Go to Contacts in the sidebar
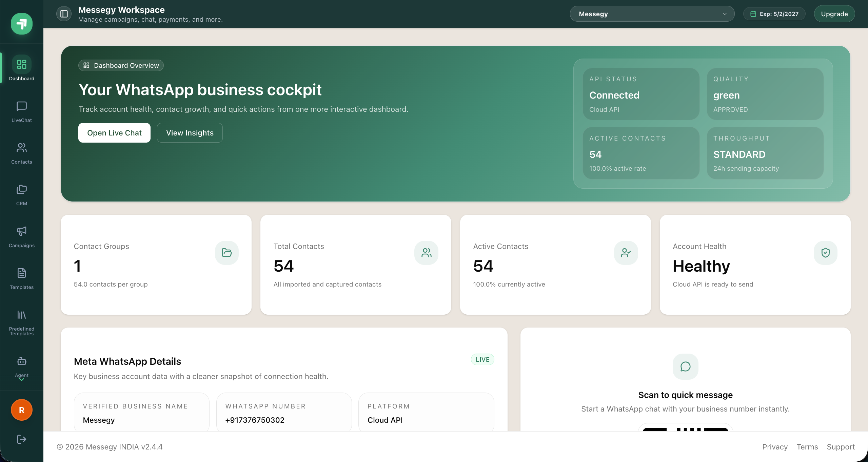This screenshot has width=868, height=462. point(22,153)
